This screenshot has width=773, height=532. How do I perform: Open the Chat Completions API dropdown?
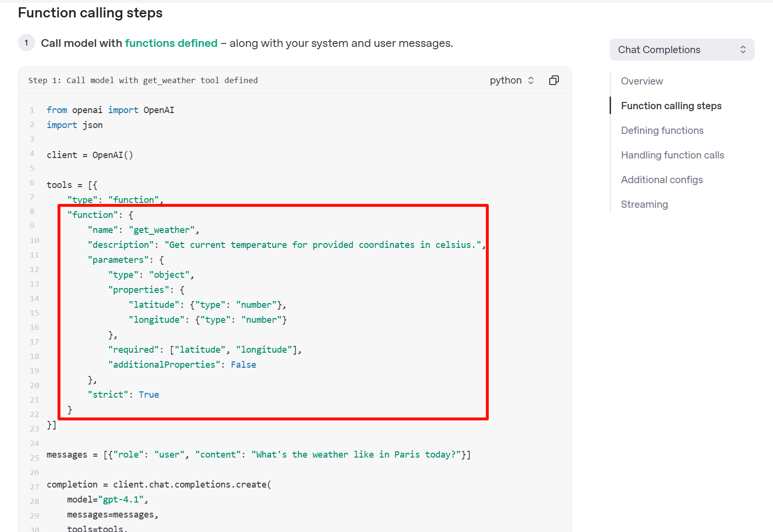click(682, 50)
